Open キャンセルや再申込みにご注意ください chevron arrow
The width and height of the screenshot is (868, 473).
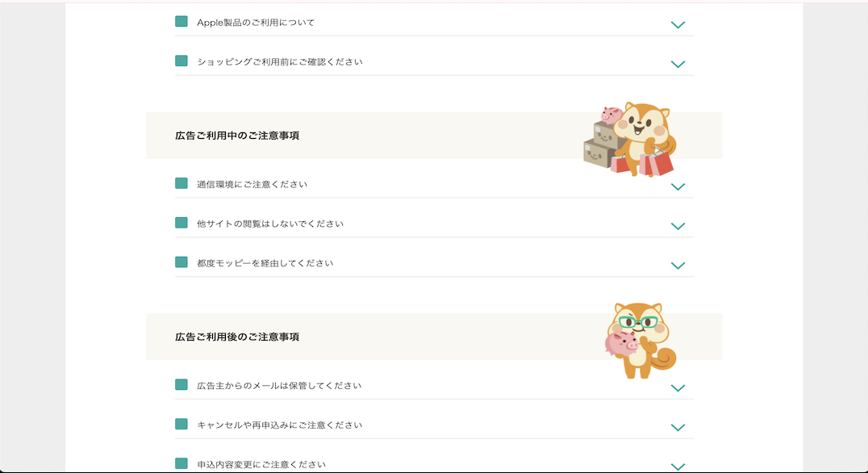pyautogui.click(x=678, y=428)
